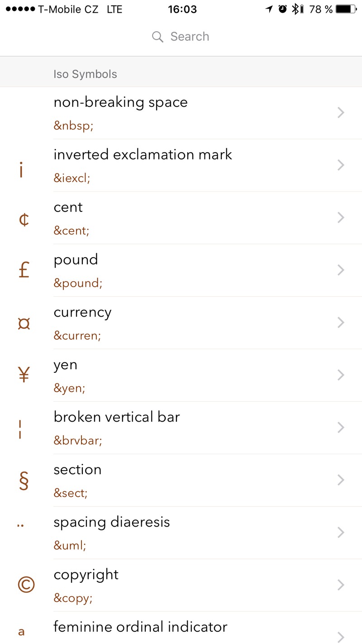Tap the inverted exclamation mark symbol
362x644 pixels.
[21, 170]
